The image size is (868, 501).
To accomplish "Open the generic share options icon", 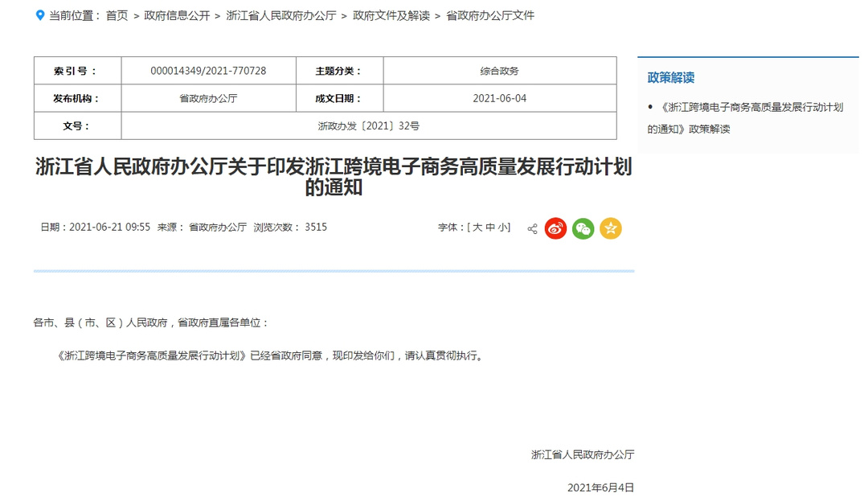I will point(530,228).
